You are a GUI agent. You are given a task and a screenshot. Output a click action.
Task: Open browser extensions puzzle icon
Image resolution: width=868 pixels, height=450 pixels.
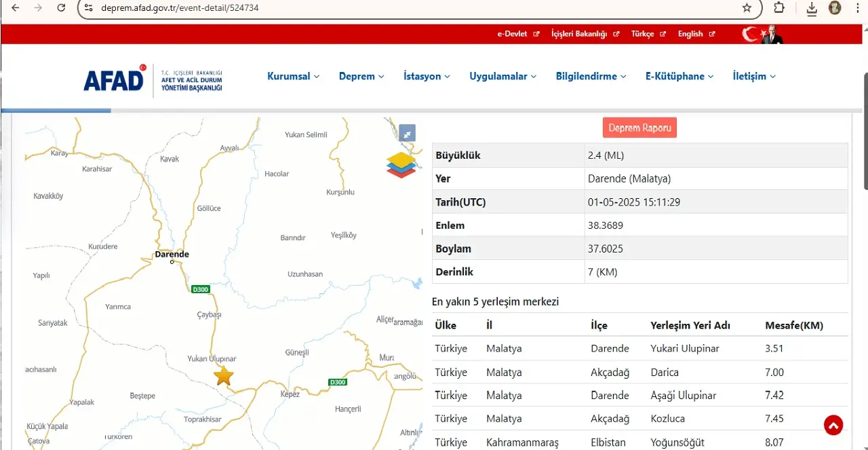click(779, 8)
